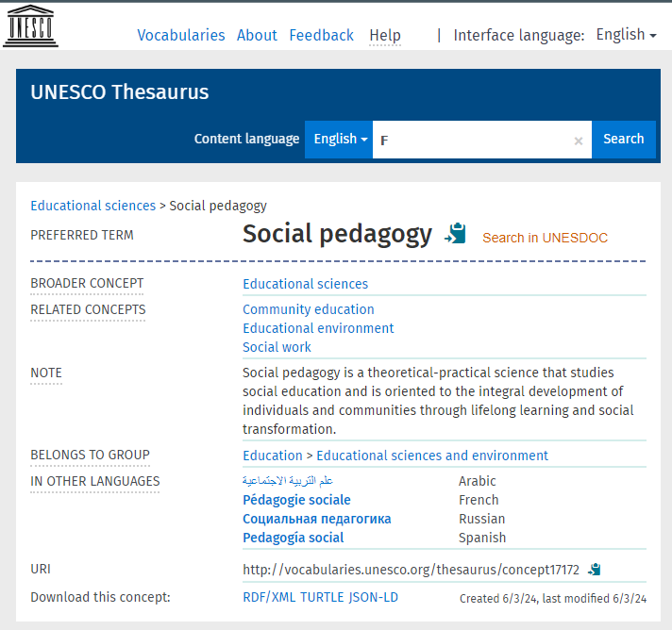Click the IN OTHER LANGUAGES label

(x=95, y=481)
